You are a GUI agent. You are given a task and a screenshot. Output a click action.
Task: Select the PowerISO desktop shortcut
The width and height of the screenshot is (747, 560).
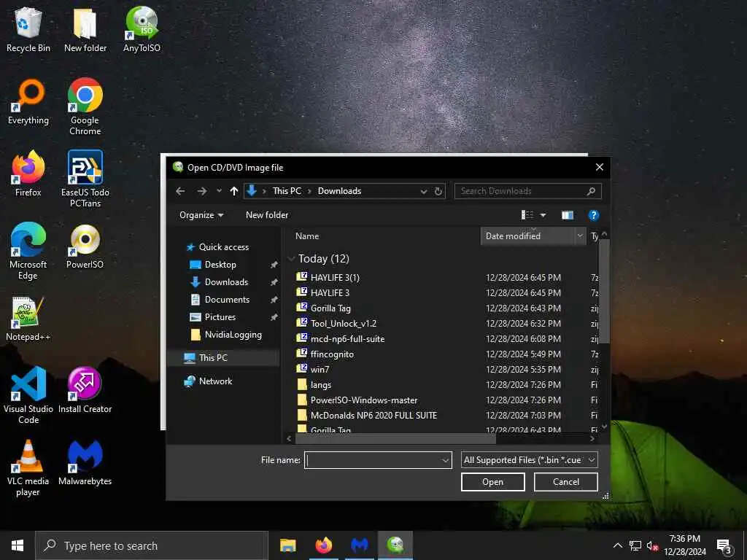85,246
